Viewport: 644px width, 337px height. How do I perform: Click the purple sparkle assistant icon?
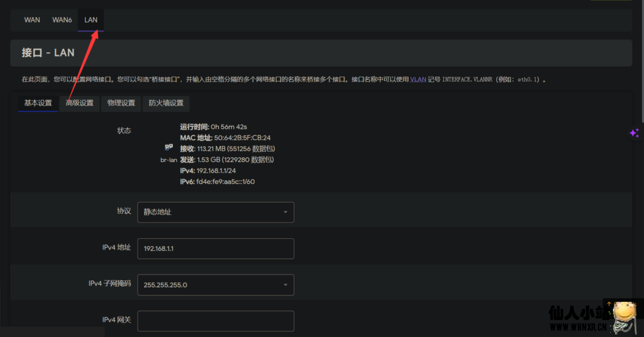click(635, 133)
